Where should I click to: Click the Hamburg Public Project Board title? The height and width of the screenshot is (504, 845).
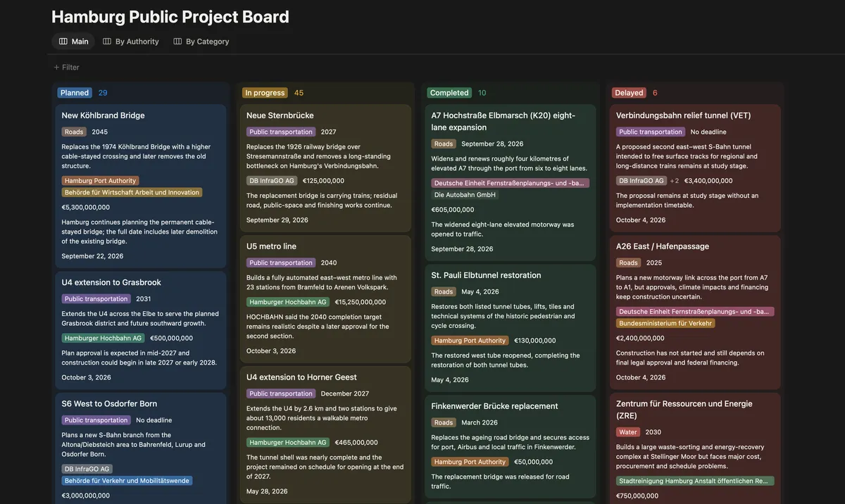pos(170,16)
